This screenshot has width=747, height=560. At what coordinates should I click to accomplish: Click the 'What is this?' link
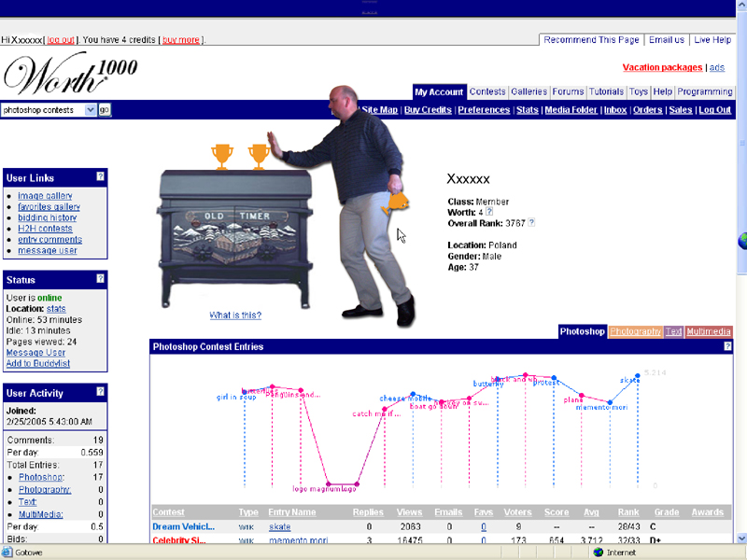click(x=235, y=315)
